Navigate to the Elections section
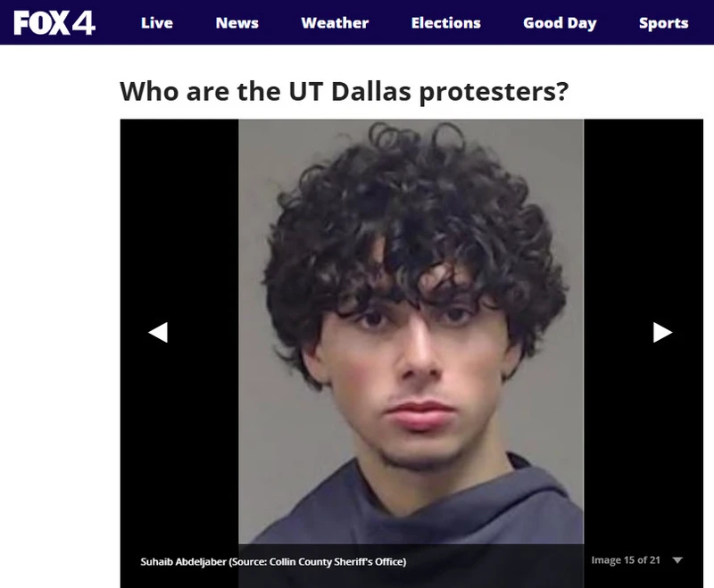This screenshot has height=588, width=714. point(445,23)
